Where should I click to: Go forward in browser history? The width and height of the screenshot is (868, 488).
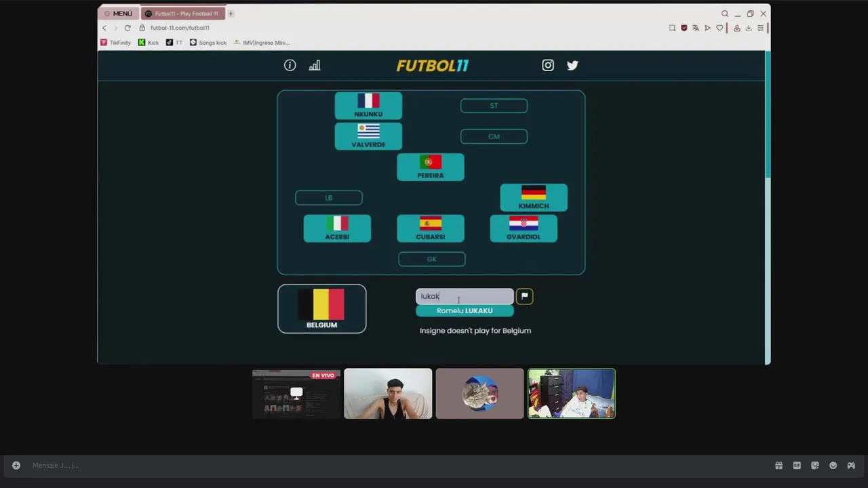[x=115, y=28]
